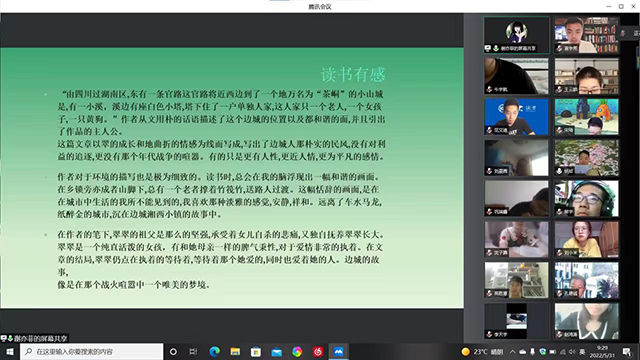Click the mic icon on the presenter tile

(x=496, y=48)
